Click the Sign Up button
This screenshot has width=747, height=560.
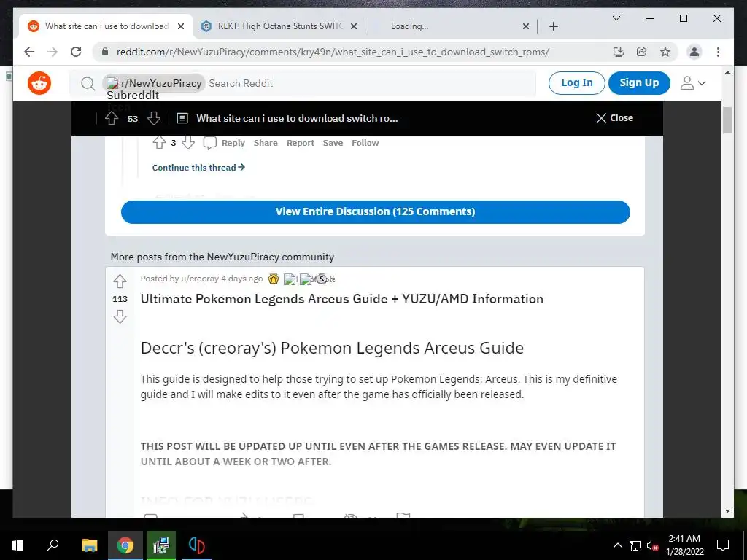639,83
